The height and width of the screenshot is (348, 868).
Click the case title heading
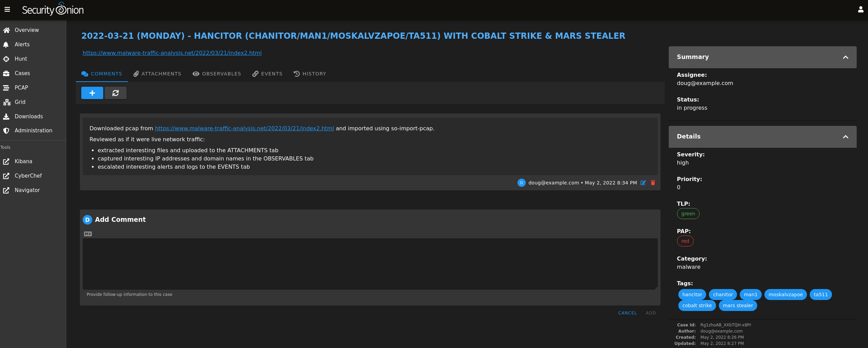[x=353, y=36]
